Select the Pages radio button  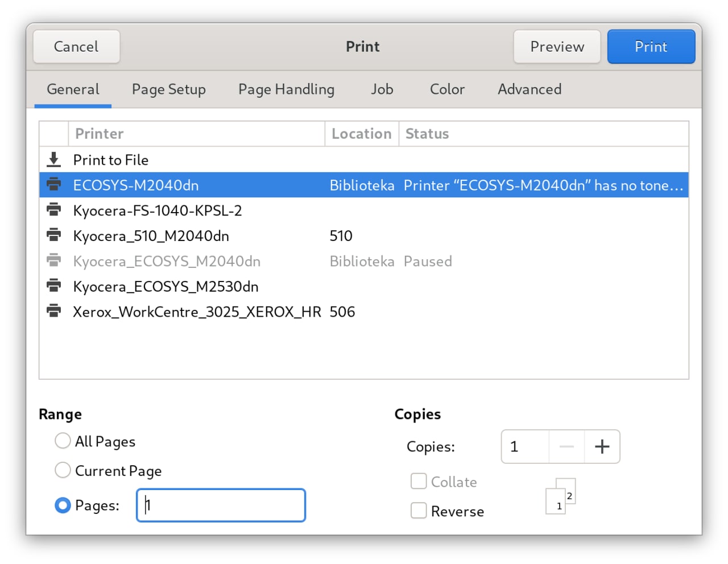[x=63, y=505]
